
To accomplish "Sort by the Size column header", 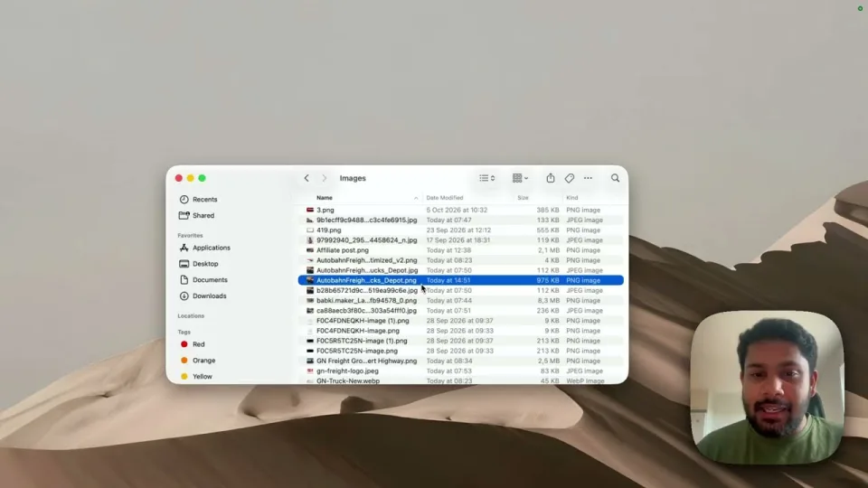I will pos(524,198).
